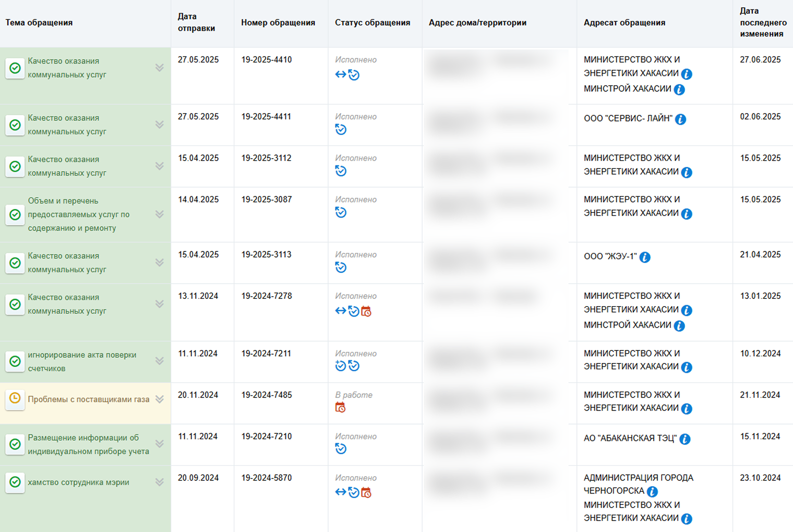Click red calendar icon in appeal 19-2024-7278

[x=366, y=311]
